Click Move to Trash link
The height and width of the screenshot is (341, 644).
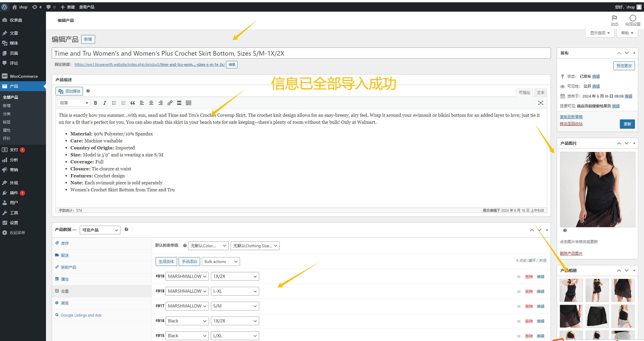click(x=571, y=124)
